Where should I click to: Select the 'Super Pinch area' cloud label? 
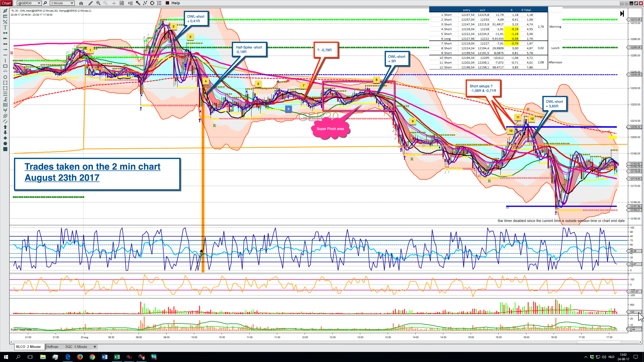point(330,129)
